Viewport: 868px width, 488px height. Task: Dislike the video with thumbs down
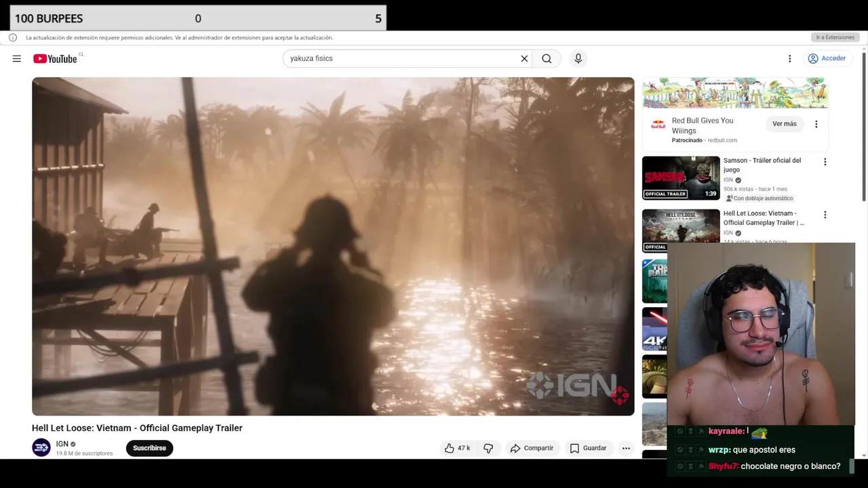click(x=488, y=448)
